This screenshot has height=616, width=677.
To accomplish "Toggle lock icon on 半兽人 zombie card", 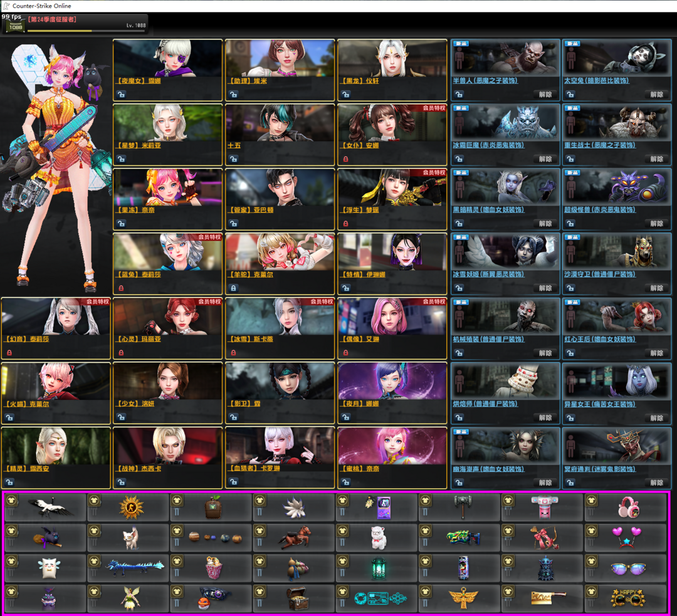I will coord(459,95).
